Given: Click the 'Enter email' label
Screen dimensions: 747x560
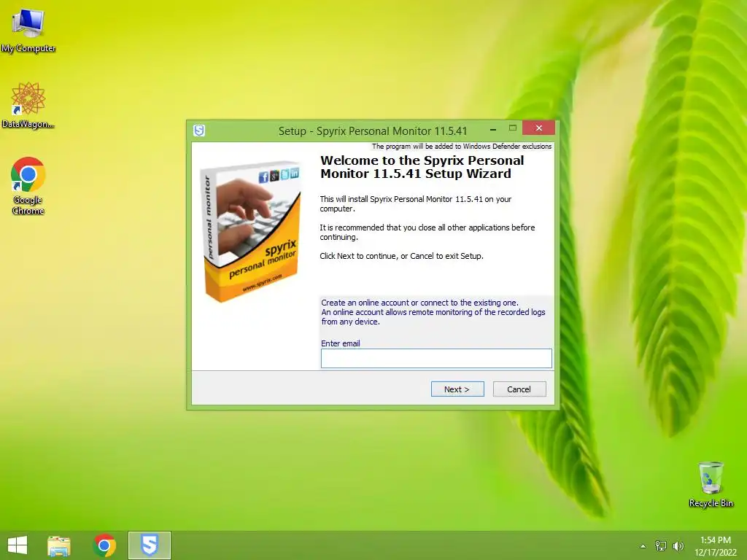Looking at the screenshot, I should (341, 343).
